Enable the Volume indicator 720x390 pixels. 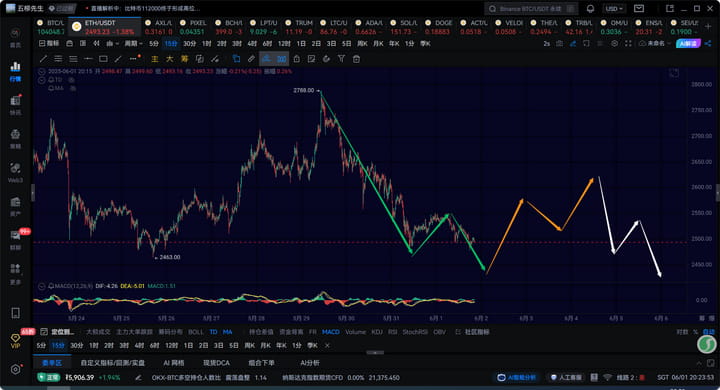tap(355, 332)
